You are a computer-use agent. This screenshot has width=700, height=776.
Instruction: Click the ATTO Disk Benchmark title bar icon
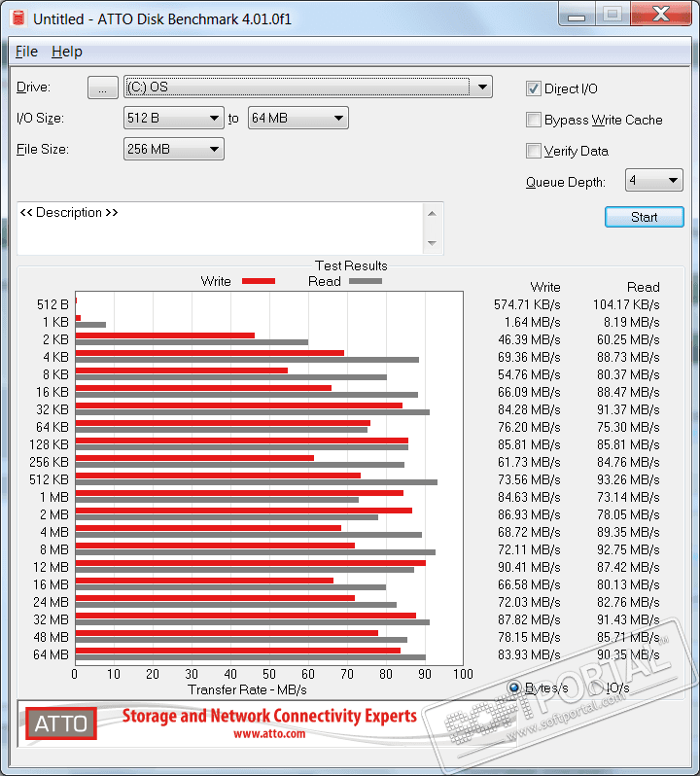click(x=18, y=18)
